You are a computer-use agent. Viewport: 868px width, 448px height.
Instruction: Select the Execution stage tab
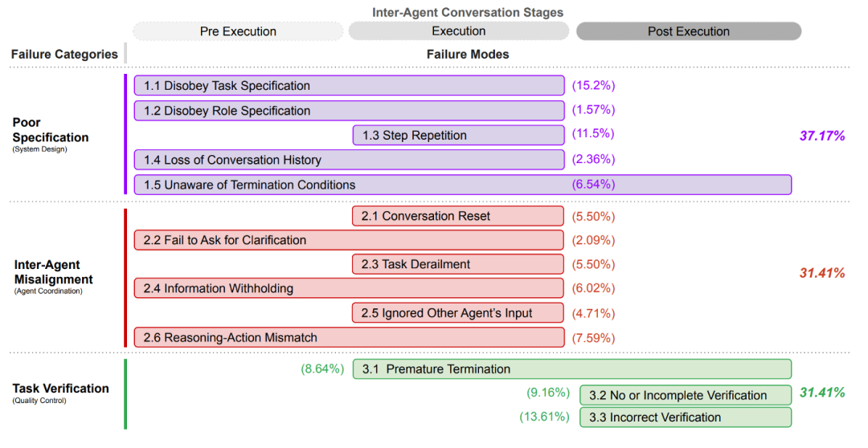459,31
